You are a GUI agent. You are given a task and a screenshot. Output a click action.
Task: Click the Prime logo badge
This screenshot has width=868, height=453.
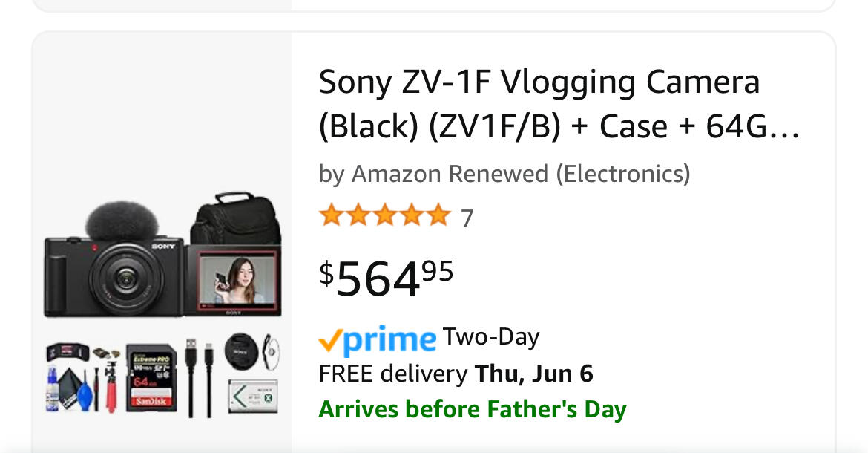tap(378, 339)
